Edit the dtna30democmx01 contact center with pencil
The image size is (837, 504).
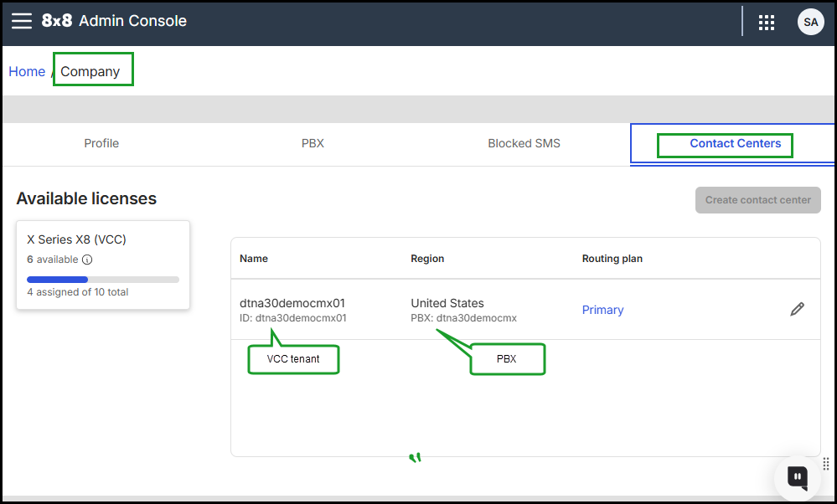797,309
